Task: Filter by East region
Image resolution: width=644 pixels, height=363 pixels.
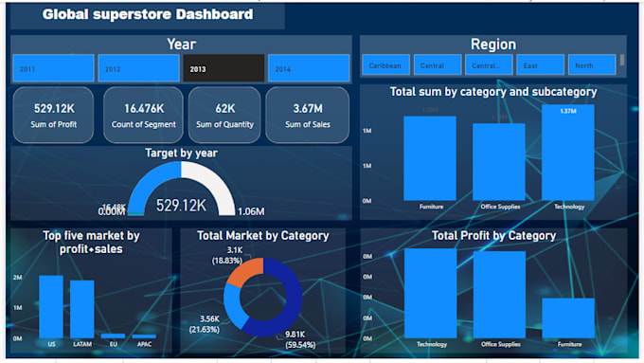Action: tap(540, 65)
